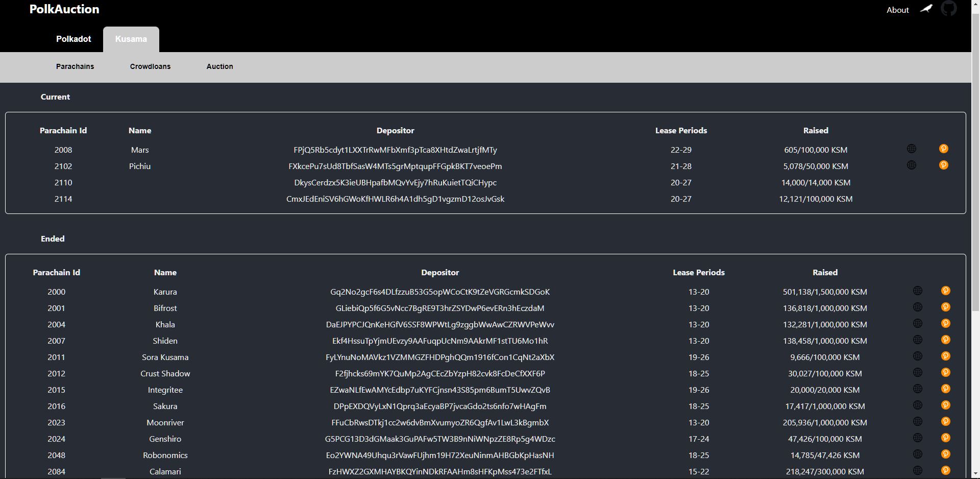
Task: Open orange Polkadot icon for Moonriver
Action: 946,421
